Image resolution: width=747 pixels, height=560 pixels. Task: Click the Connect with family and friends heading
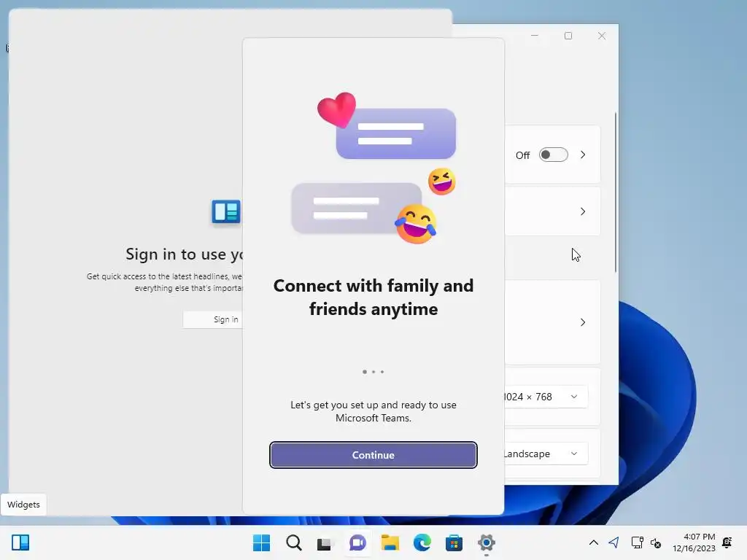(x=373, y=297)
